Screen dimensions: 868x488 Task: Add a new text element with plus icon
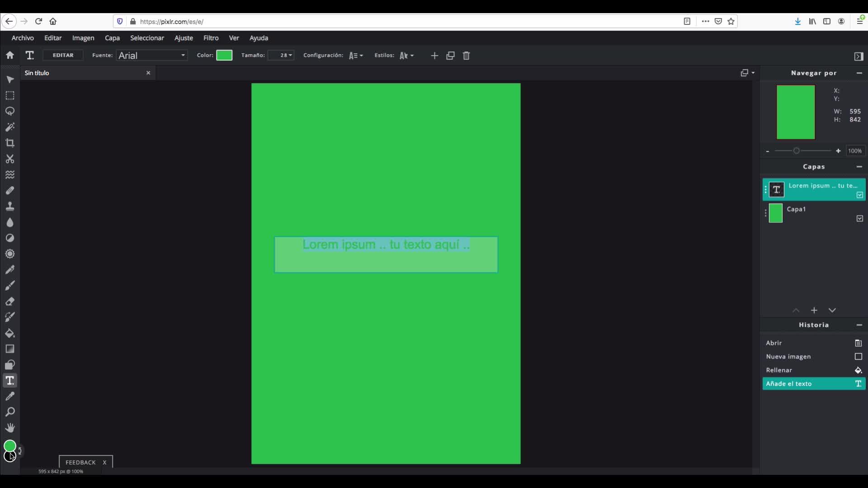click(434, 56)
